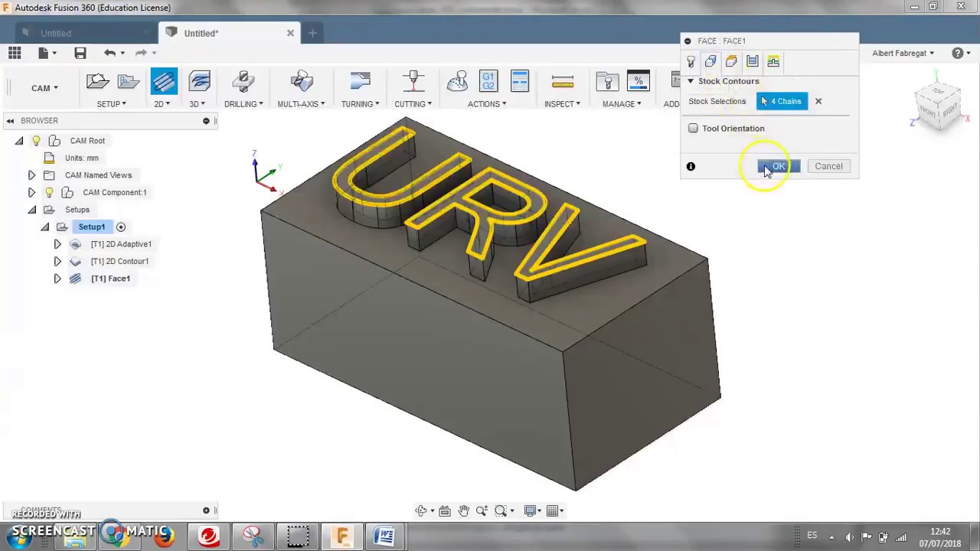Click the Zoom icon in navigation bar
Image resolution: width=980 pixels, height=551 pixels.
[482, 510]
